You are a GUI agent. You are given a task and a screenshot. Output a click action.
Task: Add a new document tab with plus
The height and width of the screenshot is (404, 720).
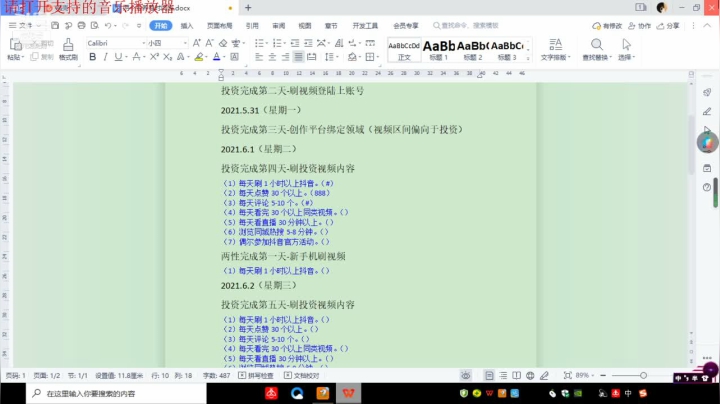[248, 7]
